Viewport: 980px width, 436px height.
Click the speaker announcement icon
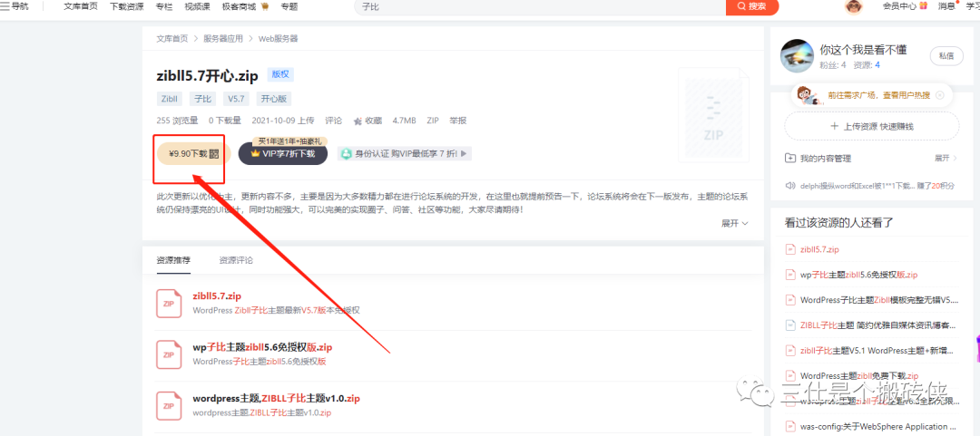[789, 186]
